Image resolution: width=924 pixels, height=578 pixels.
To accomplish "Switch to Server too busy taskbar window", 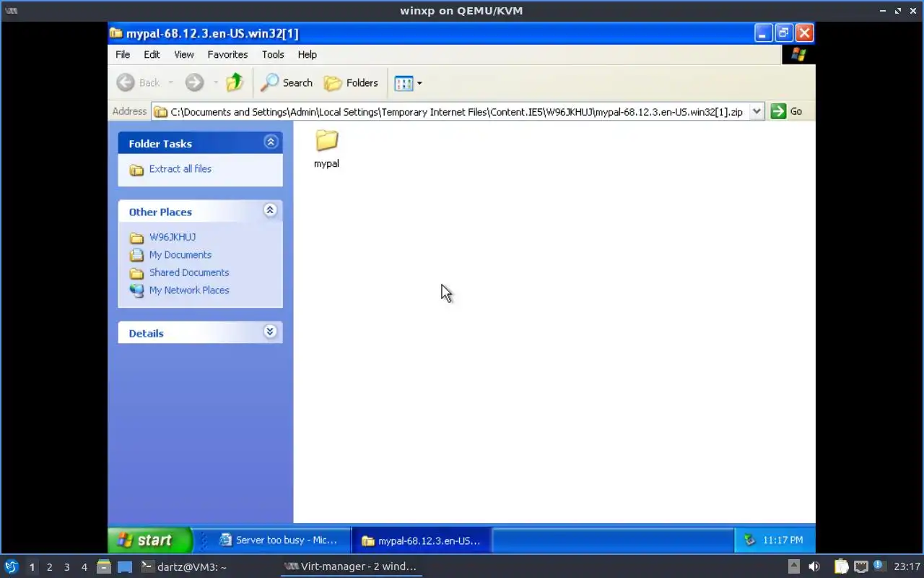I will [278, 540].
